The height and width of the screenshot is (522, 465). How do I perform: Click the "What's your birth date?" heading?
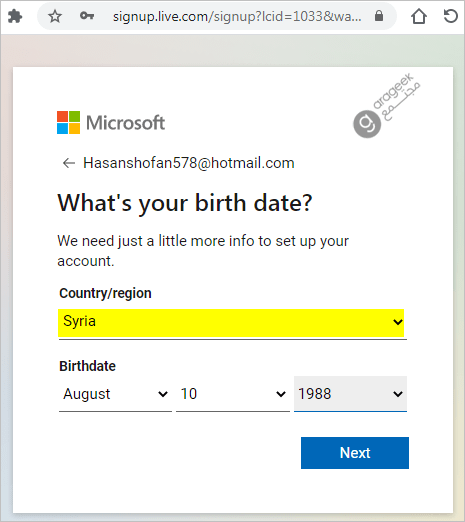click(185, 203)
